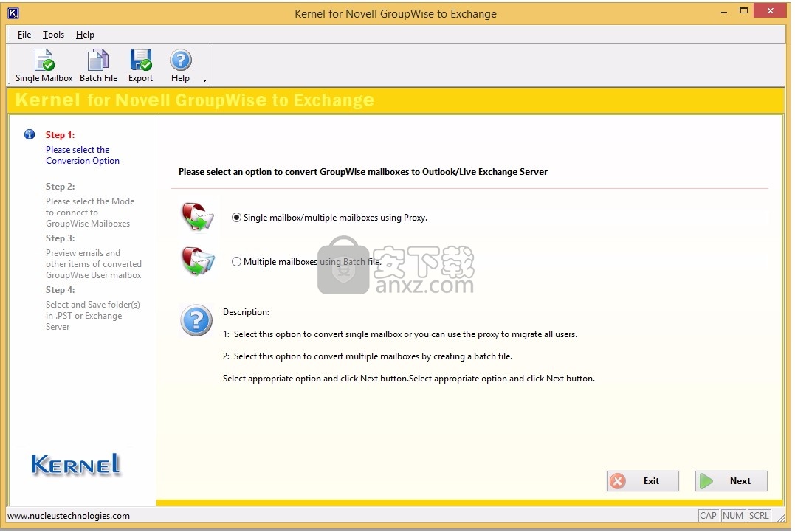This screenshot has height=532, width=795.
Task: Click the mailbox icon beside Batch file option
Action: point(198,261)
